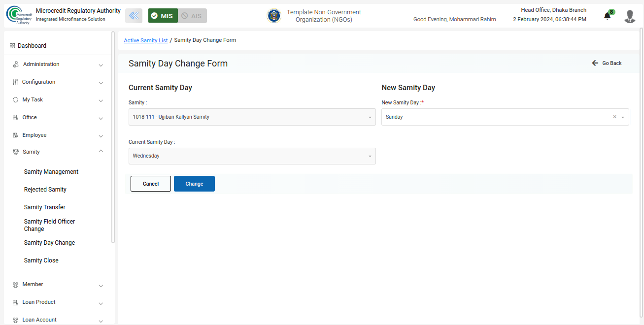Image resolution: width=644 pixels, height=325 pixels.
Task: Click the Administration menu icon
Action: tap(15, 65)
